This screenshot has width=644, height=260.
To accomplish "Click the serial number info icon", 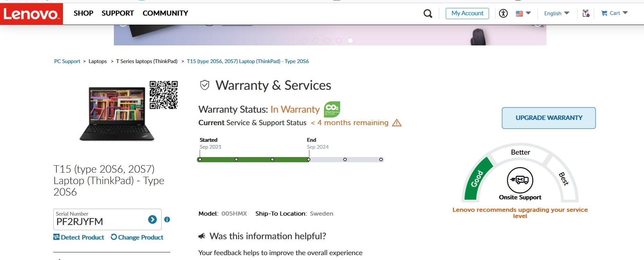I will 167,219.
